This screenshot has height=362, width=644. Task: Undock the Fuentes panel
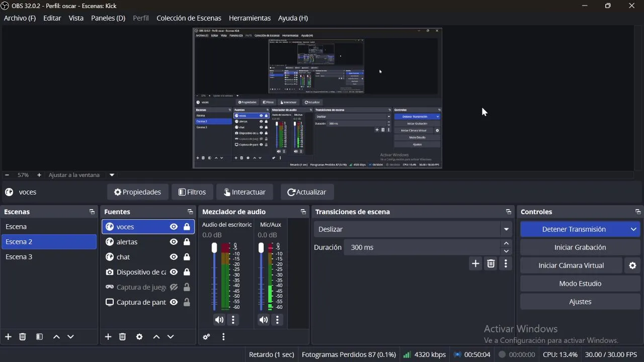(190, 212)
